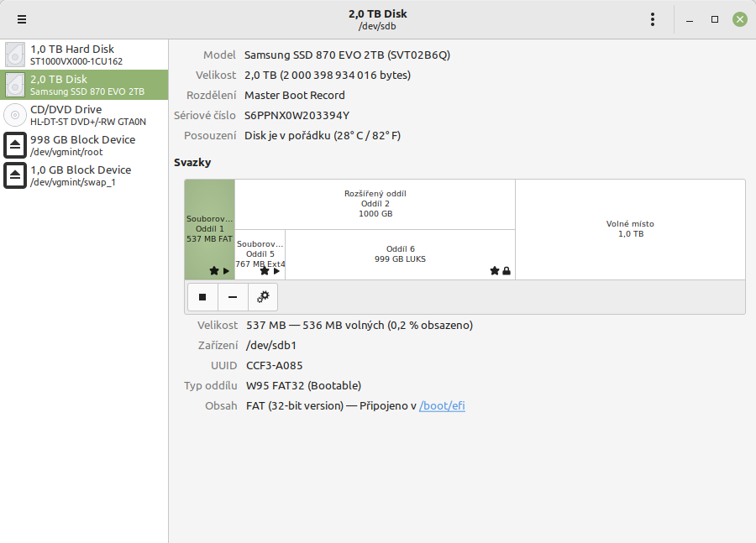756x543 pixels.
Task: Click the lock icon on Oddíl 6
Action: tap(507, 271)
